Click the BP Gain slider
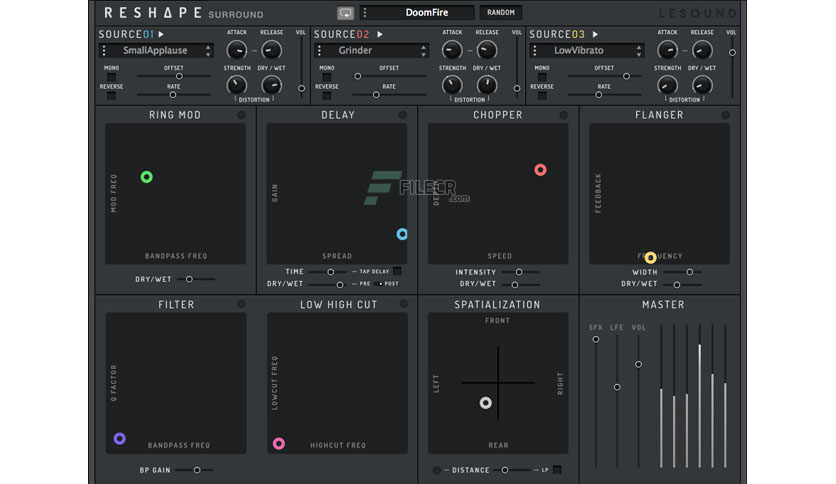 194,470
